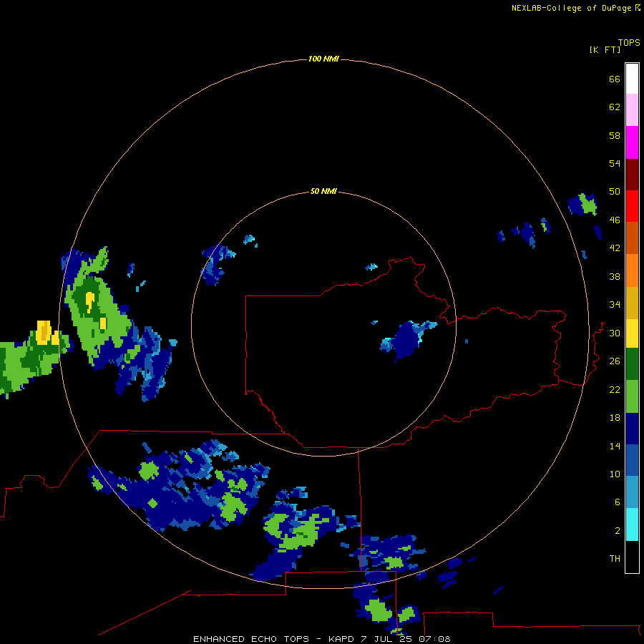
Task: Click the 42 legend value
Action: click(x=615, y=248)
